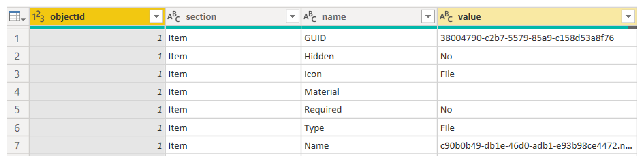
Task: Click the name column text type icon
Action: (310, 17)
